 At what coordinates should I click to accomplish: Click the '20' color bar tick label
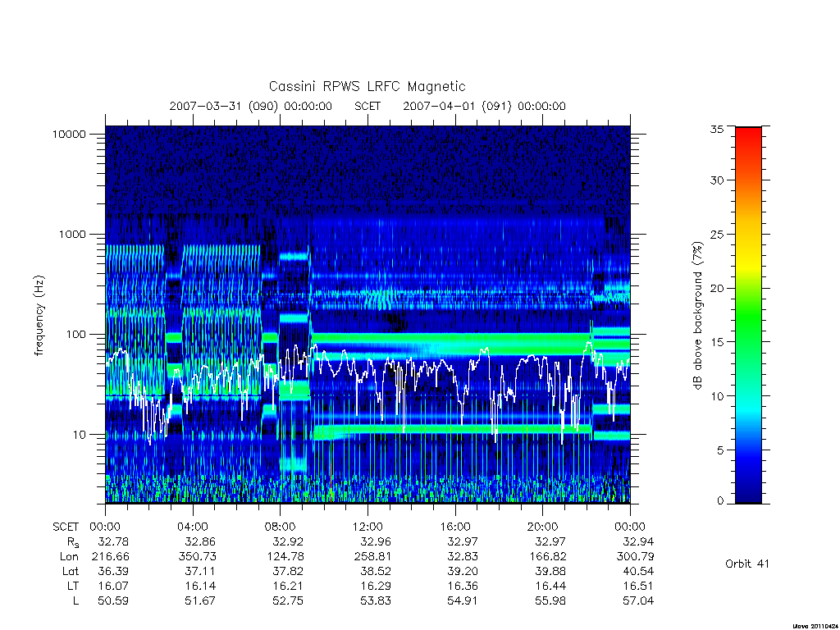(716, 288)
